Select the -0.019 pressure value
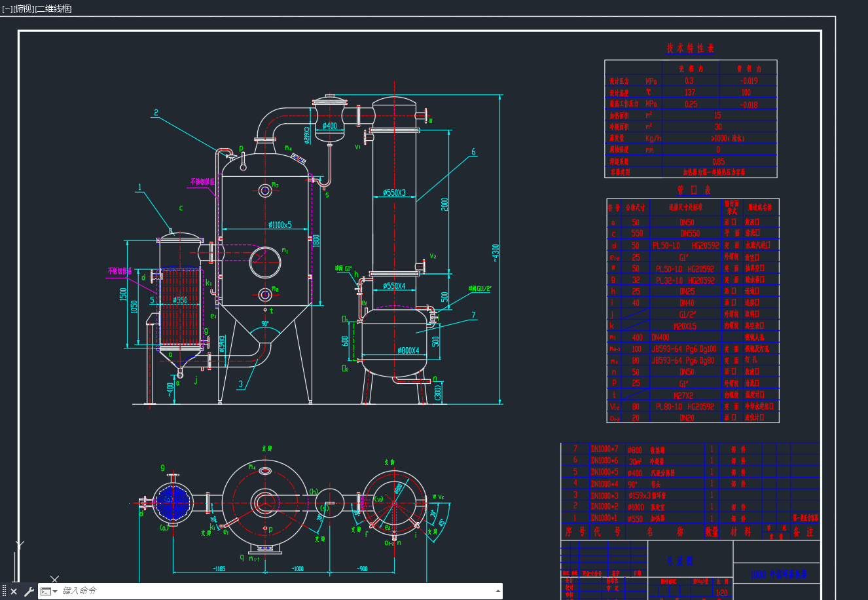The image size is (868, 600). 749,81
